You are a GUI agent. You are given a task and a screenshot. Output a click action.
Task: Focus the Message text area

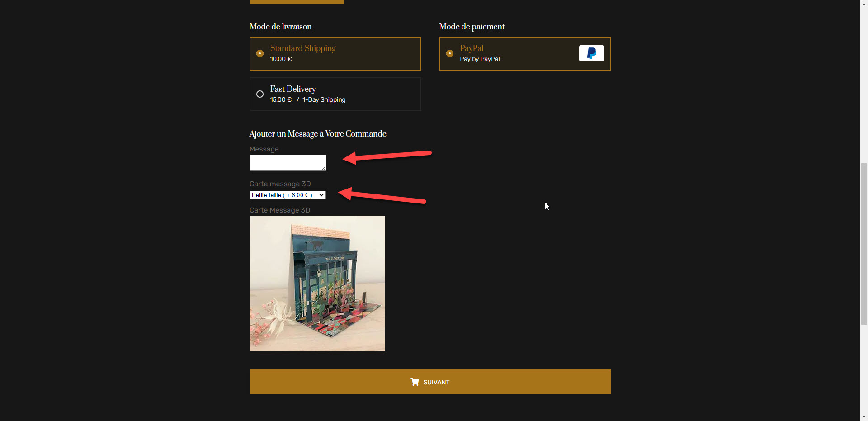[x=287, y=162]
